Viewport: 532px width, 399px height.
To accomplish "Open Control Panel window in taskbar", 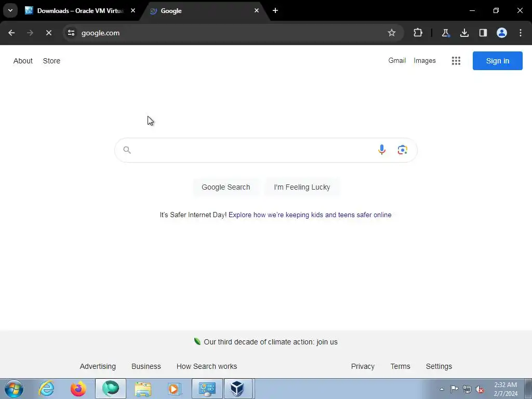I will click(207, 389).
